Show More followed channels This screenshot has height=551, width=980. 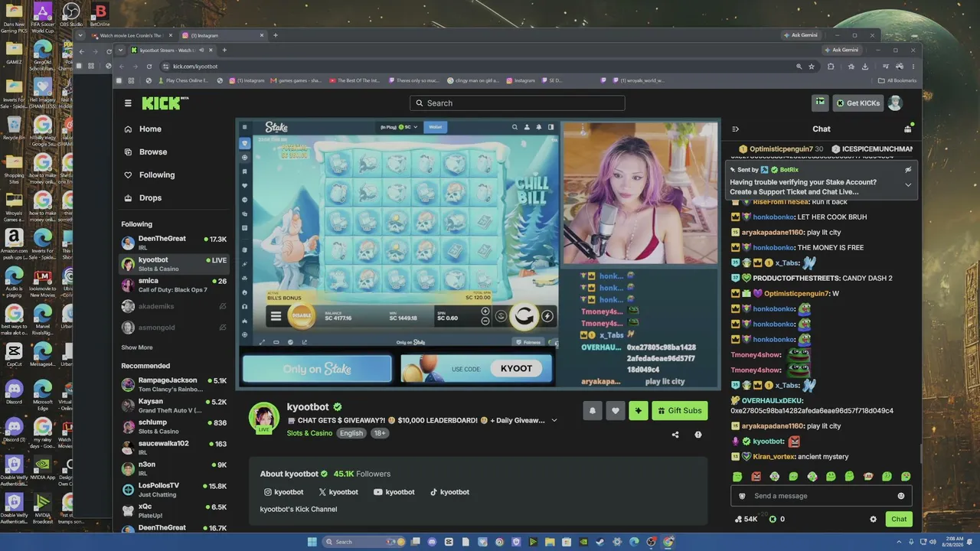(x=136, y=347)
